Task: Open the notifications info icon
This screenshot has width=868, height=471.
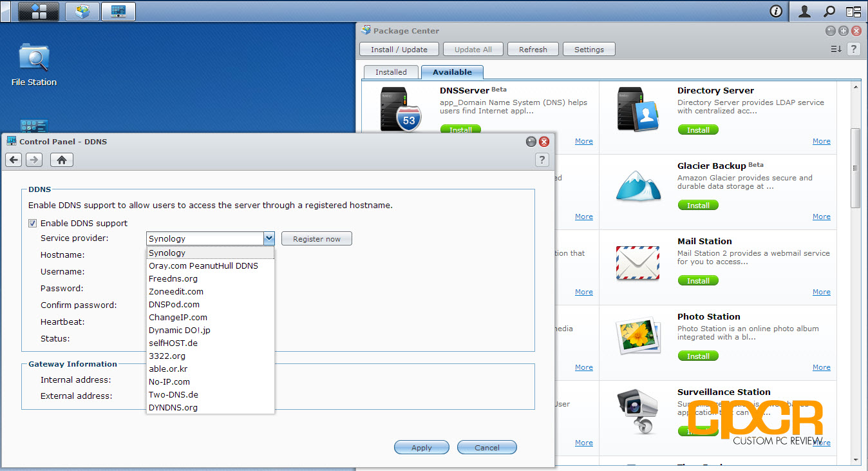Action: click(x=776, y=11)
